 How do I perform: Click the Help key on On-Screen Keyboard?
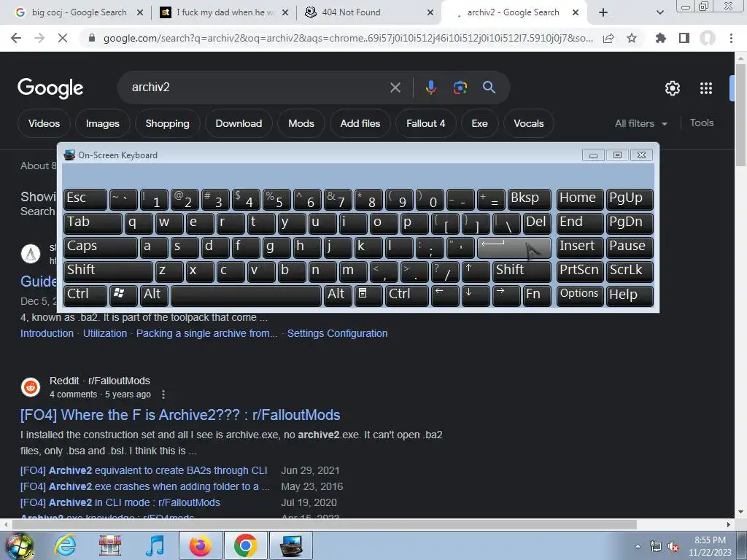tap(630, 295)
